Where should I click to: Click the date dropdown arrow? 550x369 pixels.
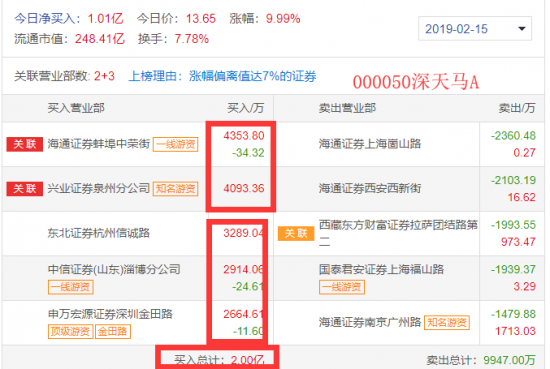click(522, 29)
